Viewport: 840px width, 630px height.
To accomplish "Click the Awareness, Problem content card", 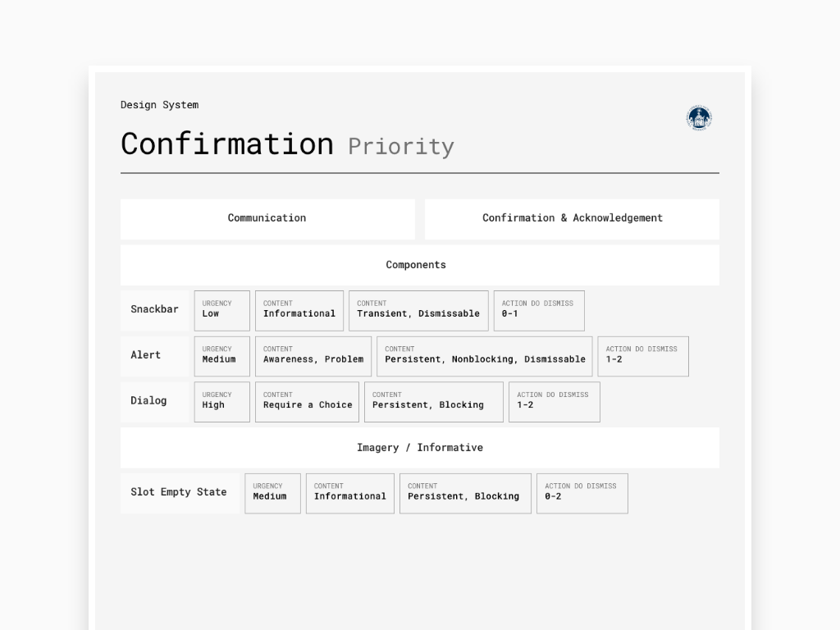I will point(313,356).
